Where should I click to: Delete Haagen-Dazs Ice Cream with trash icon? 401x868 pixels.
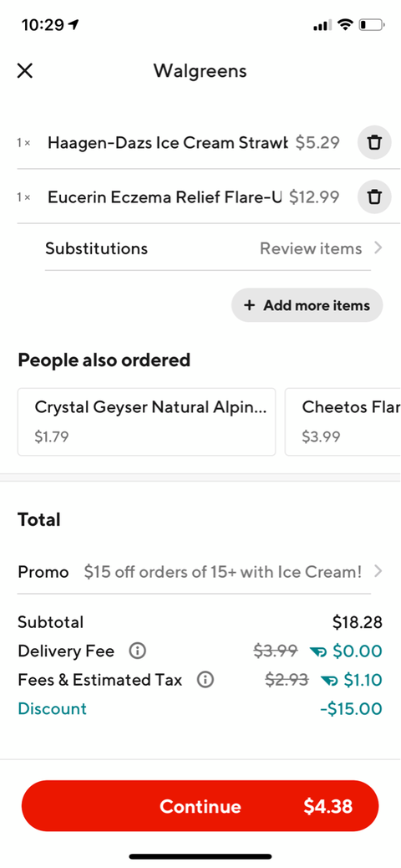coord(374,143)
